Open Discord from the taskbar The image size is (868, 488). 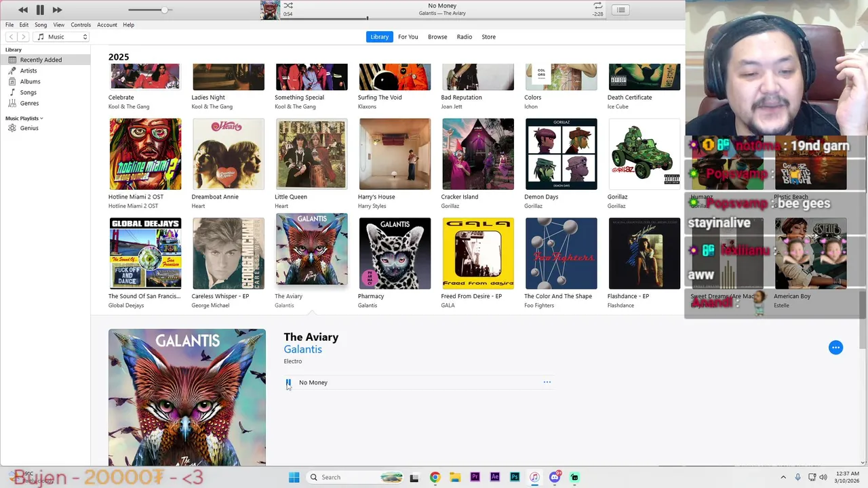point(555,477)
